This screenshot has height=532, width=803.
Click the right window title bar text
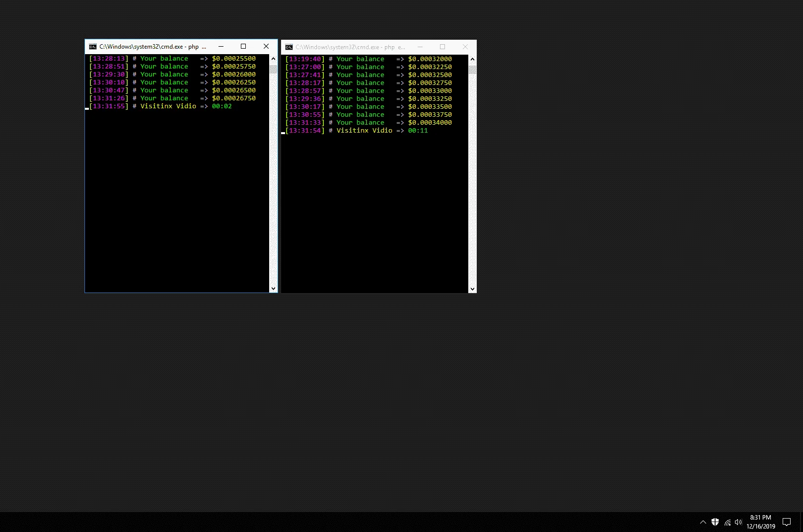(350, 47)
